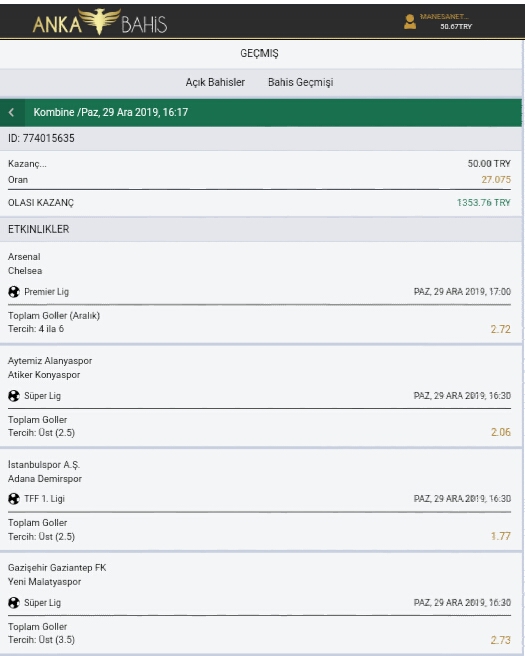Select the 2.72 odds value for Arsenal match
The width and height of the screenshot is (525, 656).
tap(501, 329)
